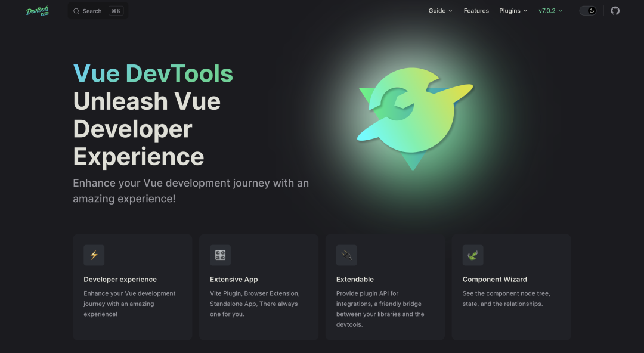This screenshot has width=644, height=353.
Task: Expand the Guide dropdown
Action: point(440,10)
